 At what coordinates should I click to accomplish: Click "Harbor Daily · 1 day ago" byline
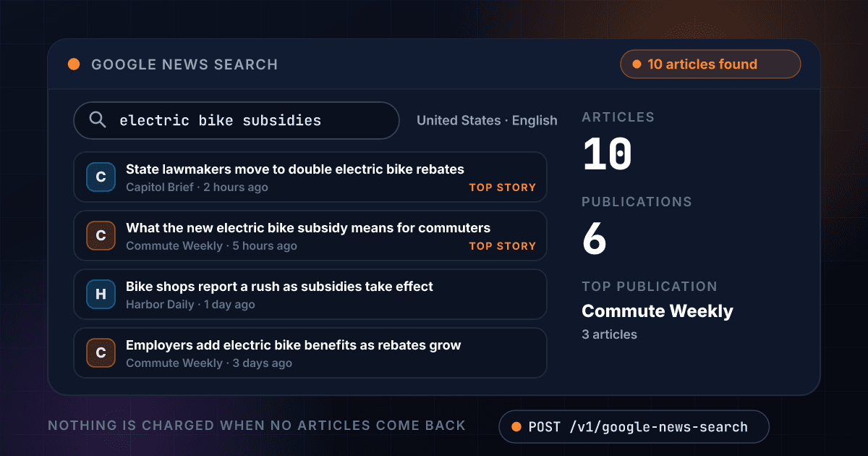pos(190,305)
